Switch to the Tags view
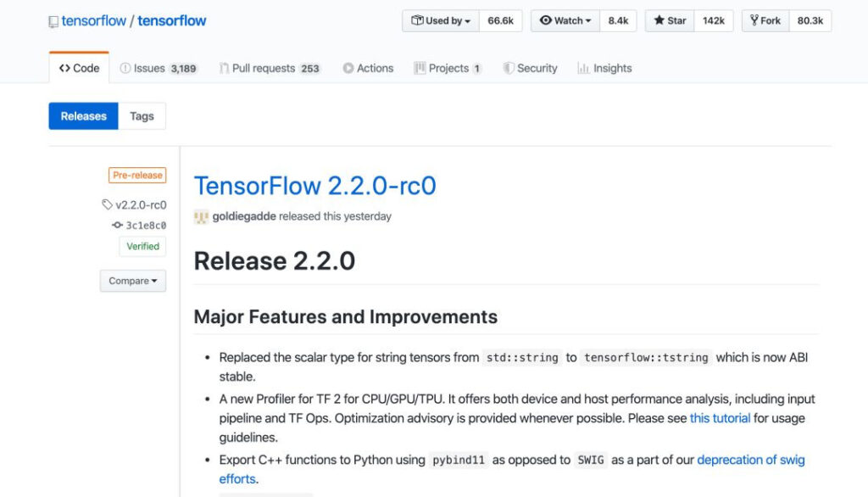 pos(142,116)
